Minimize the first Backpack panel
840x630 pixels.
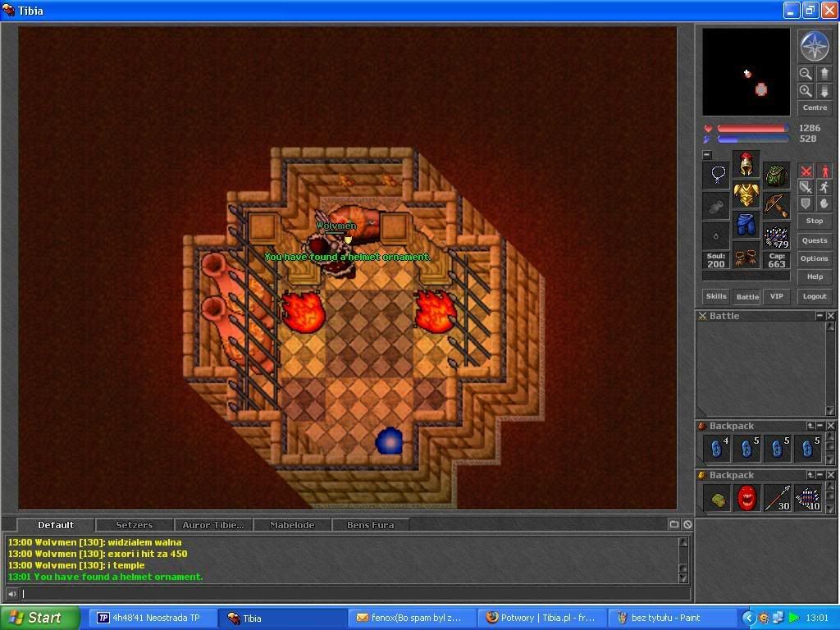coord(819,426)
